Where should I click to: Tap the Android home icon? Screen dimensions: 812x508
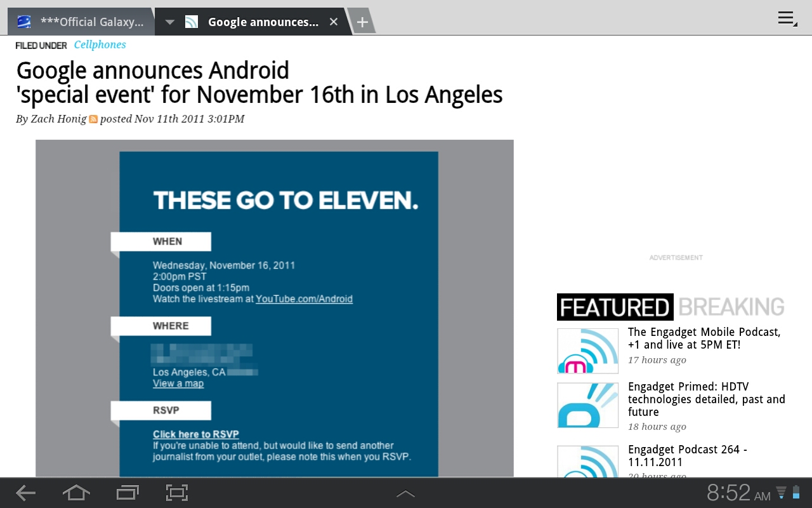tap(76, 493)
